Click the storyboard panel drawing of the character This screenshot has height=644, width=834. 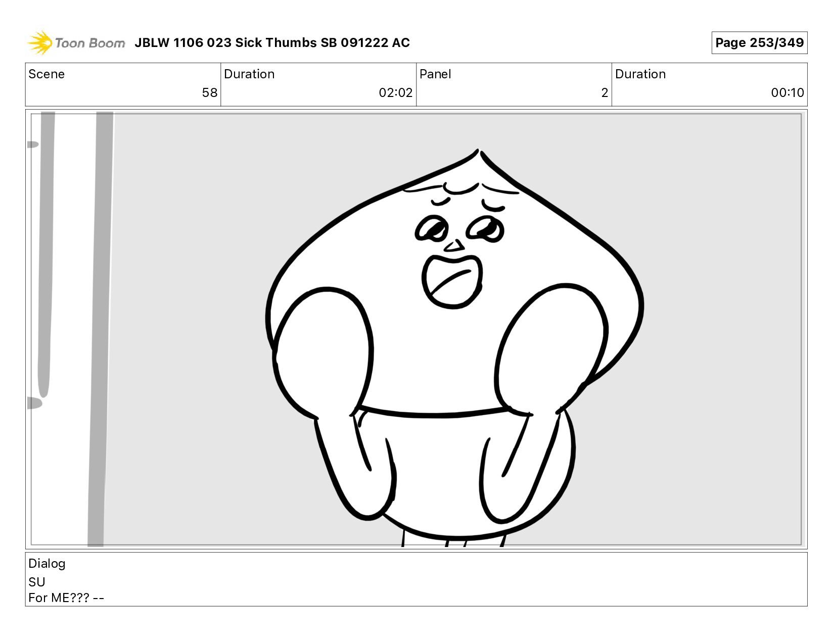tap(416, 329)
